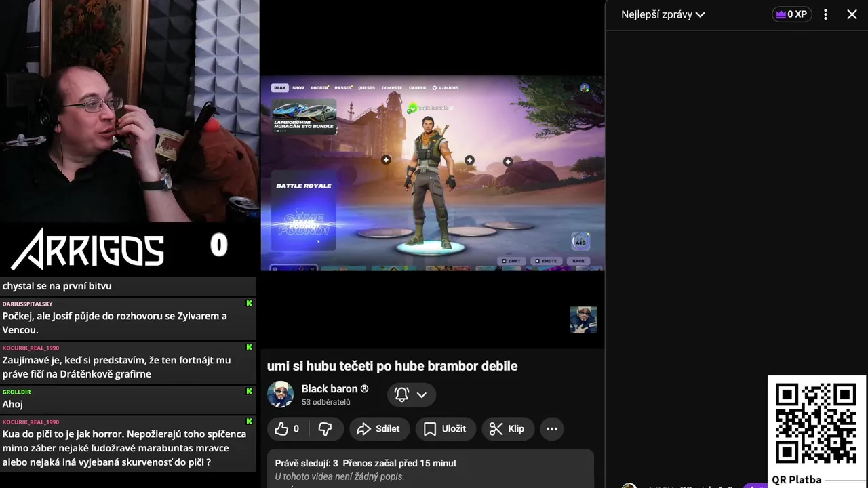Open Fortnite profile avatar in lobby corner
The width and height of the screenshot is (868, 488).
tap(585, 88)
